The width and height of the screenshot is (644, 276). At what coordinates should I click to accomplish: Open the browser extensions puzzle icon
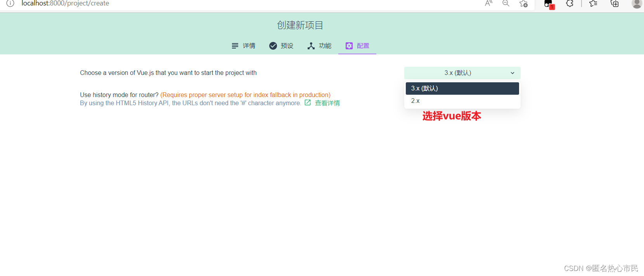tap(570, 3)
